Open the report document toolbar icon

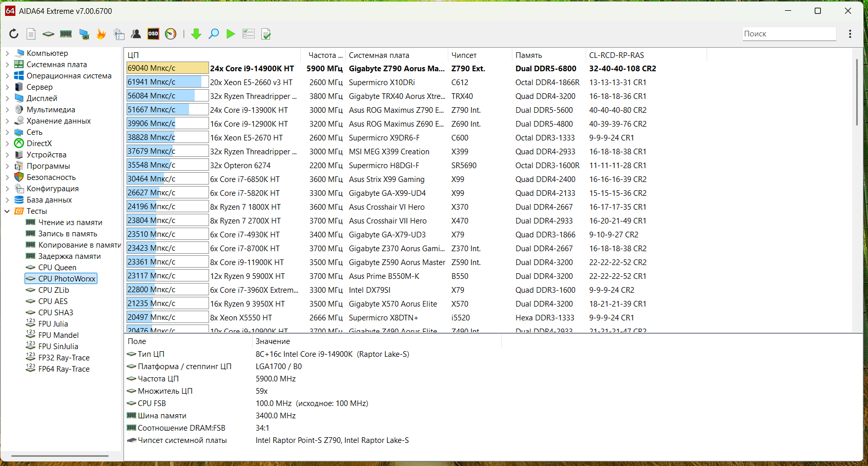point(31,34)
